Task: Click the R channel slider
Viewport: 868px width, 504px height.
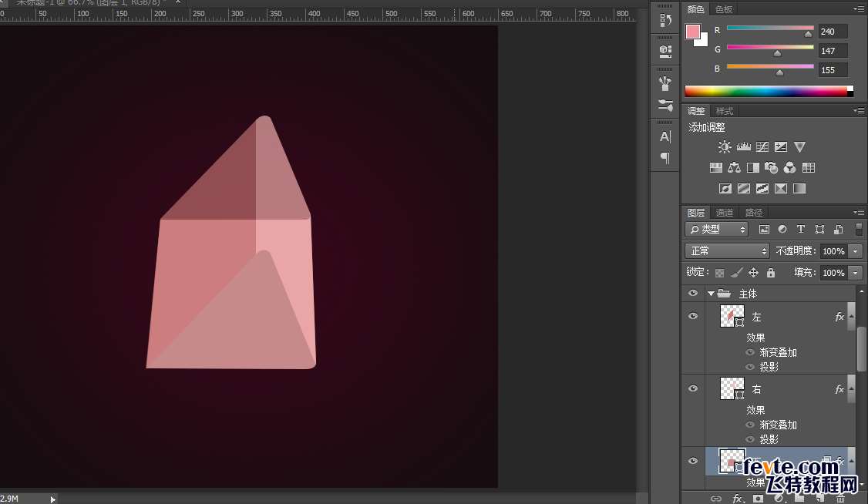Action: point(770,29)
